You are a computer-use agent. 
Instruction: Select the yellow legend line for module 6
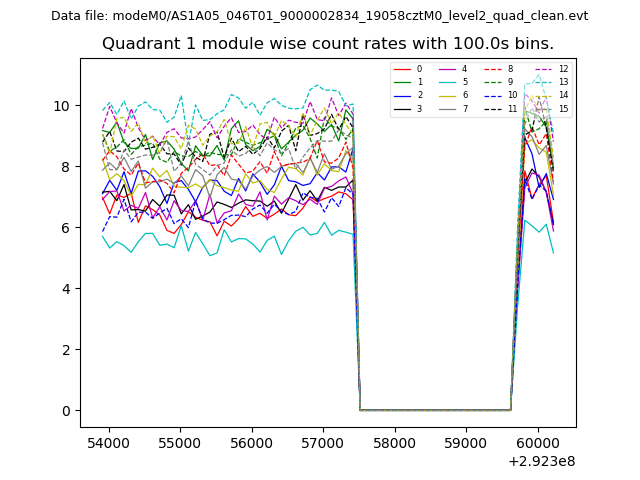(x=447, y=95)
